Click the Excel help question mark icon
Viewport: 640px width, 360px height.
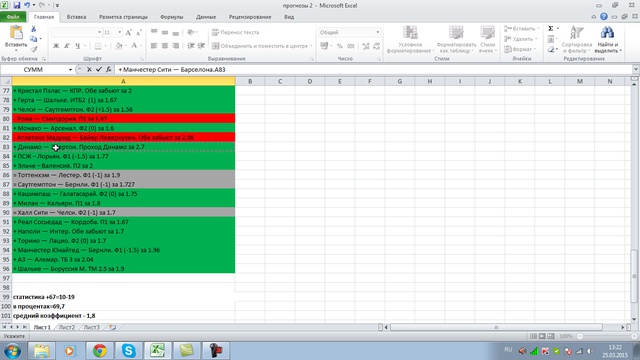[604, 17]
